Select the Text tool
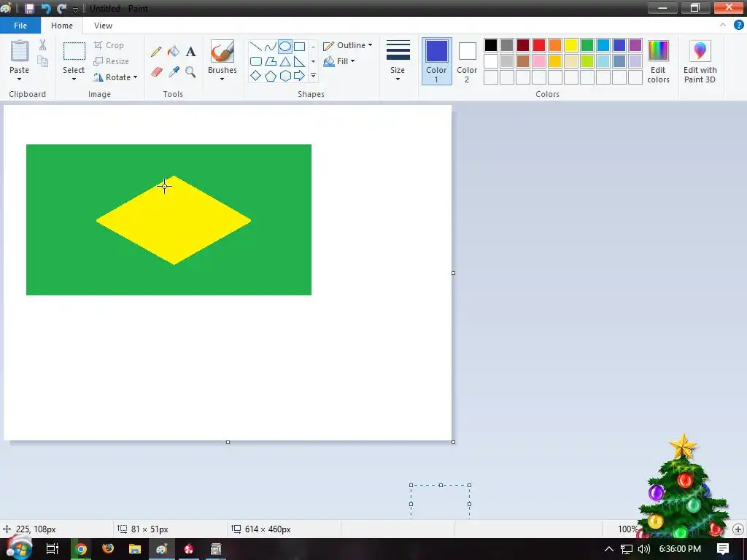 tap(190, 52)
